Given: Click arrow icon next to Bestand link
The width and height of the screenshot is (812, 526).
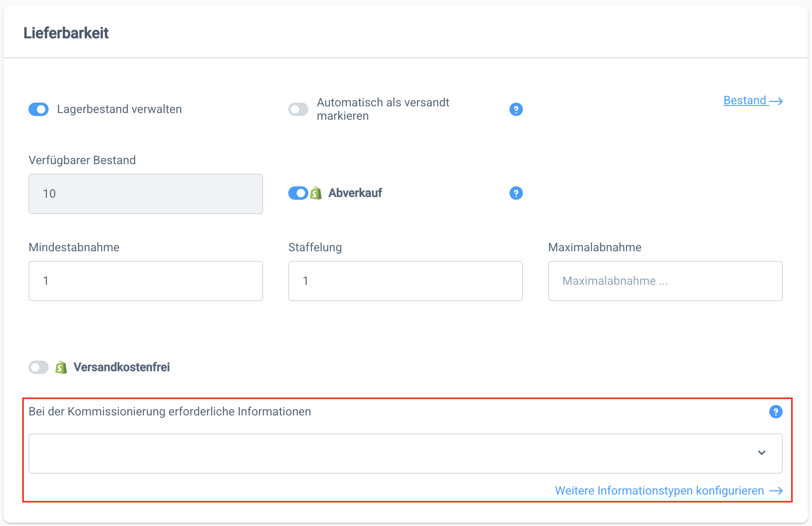Looking at the screenshot, I should [776, 101].
